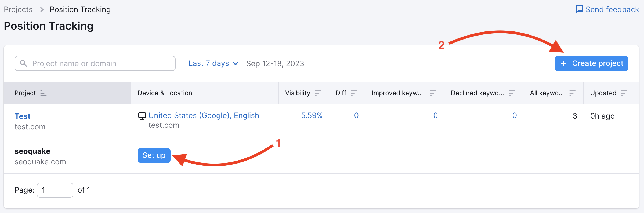This screenshot has height=213, width=644.
Task: Click the 5.59% visibility value
Action: coord(312,115)
